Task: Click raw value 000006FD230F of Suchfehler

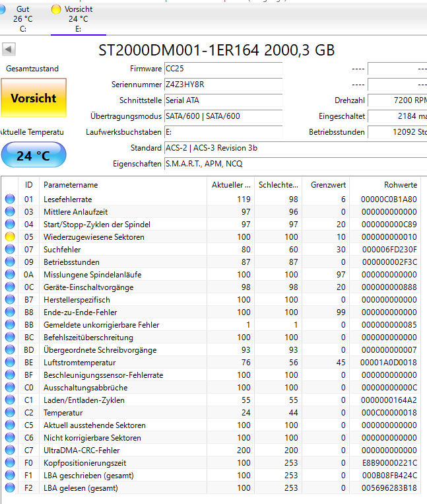Action: pos(389,250)
